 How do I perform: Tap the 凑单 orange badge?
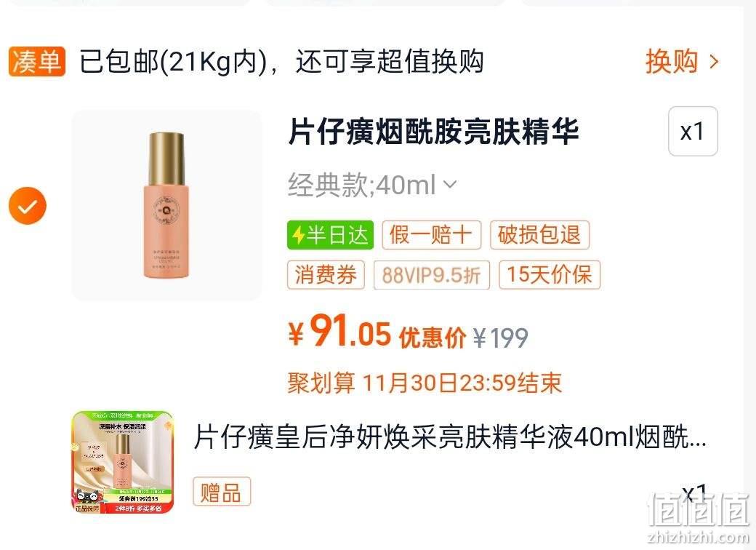click(x=36, y=62)
